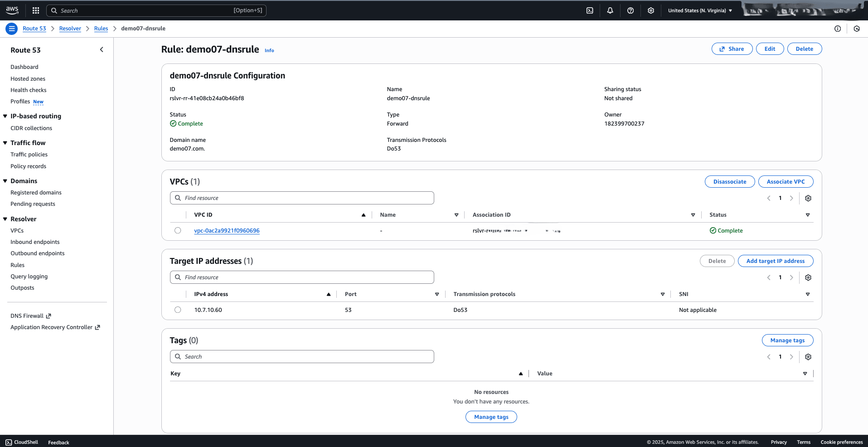This screenshot has height=447, width=868.
Task: Click the Help question mark icon
Action: click(630, 10)
